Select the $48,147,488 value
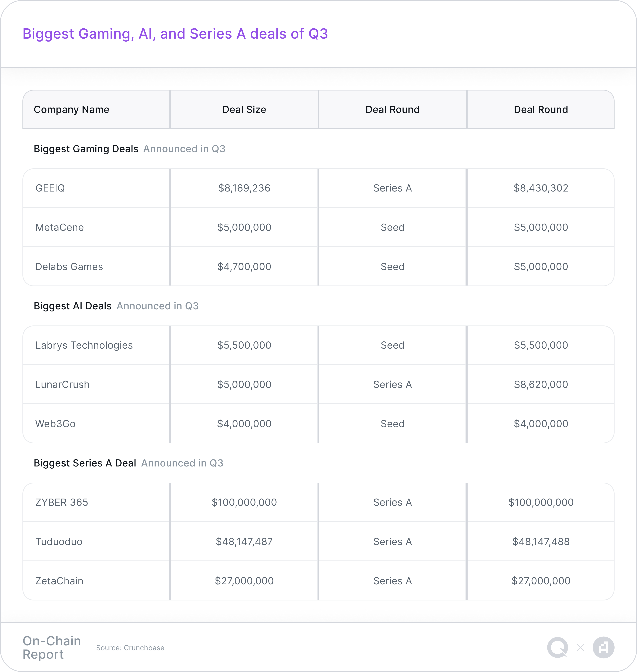This screenshot has height=672, width=637. pos(541,542)
